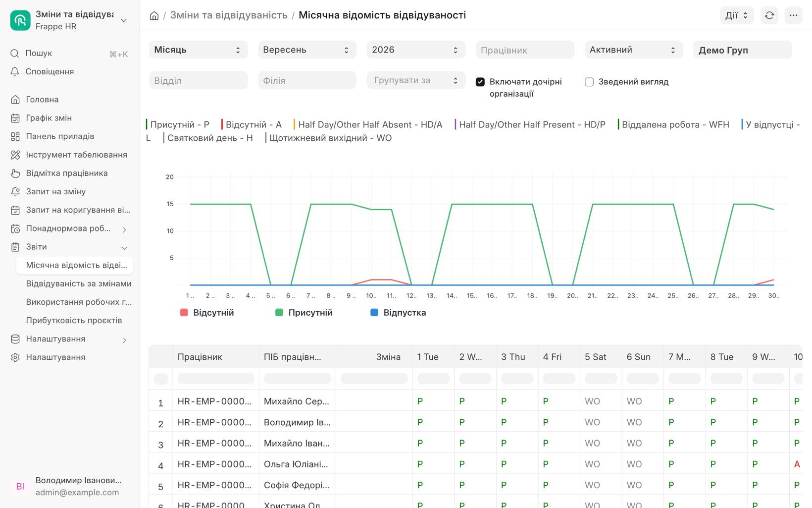The width and height of the screenshot is (812, 508).
Task: Select Місячна відомість відвідуваності sidebar item
Action: point(74,265)
